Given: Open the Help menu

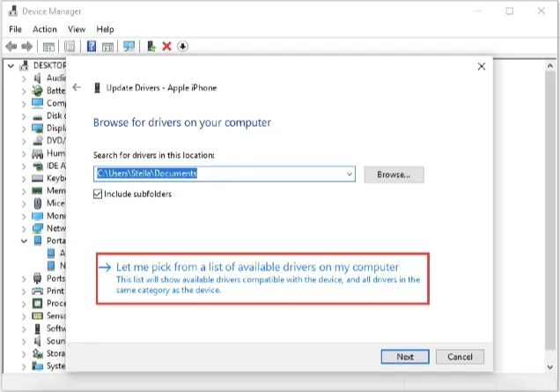Looking at the screenshot, I should [105, 29].
